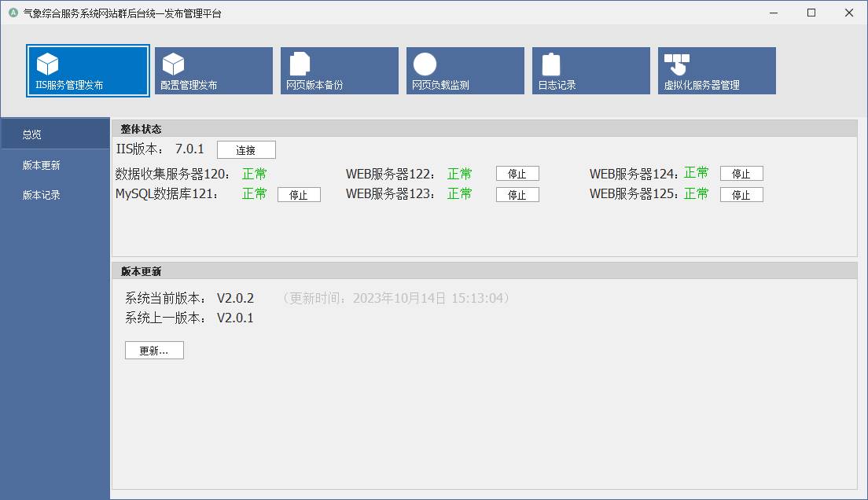Click the 数据收集服务器120 label

tap(172, 174)
